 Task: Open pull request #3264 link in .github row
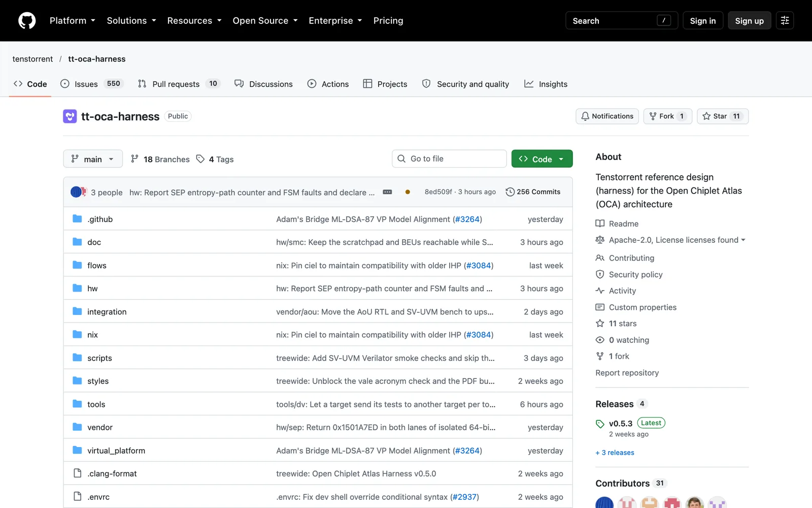(467, 219)
